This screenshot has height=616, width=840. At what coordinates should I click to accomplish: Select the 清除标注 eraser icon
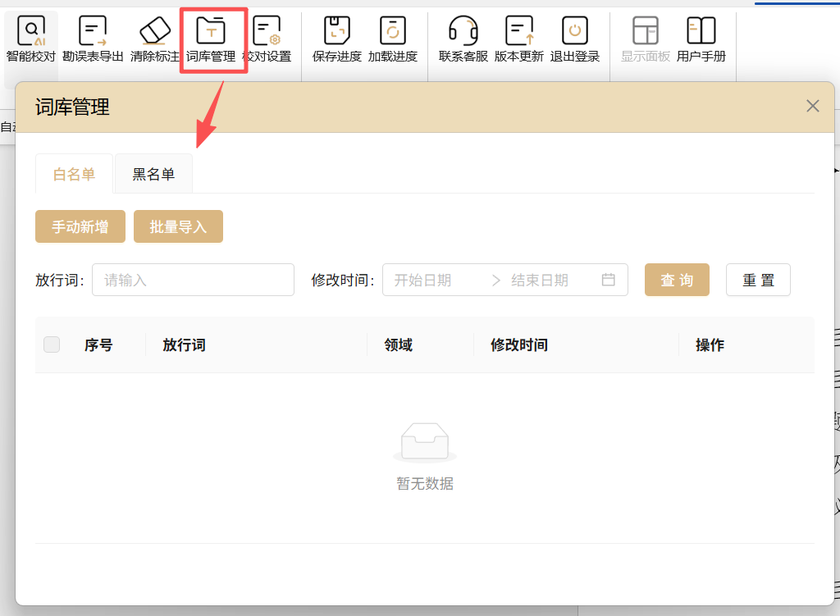coord(154,33)
